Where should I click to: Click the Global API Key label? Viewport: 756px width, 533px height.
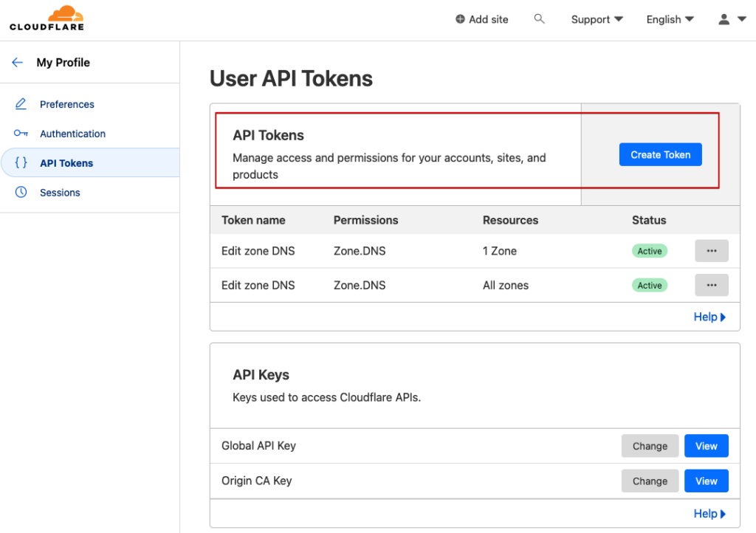click(258, 446)
